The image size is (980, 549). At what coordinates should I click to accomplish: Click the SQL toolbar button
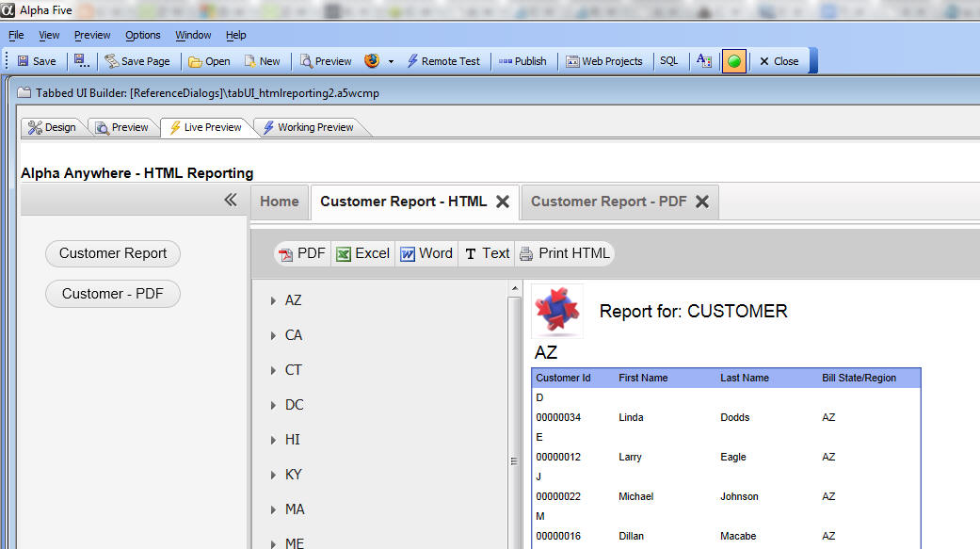(669, 61)
